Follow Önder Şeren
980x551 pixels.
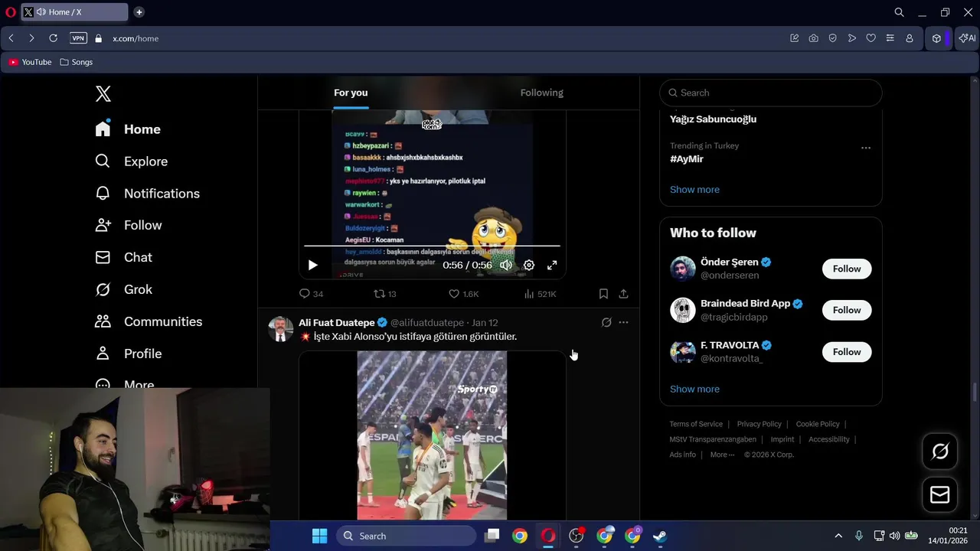tap(847, 269)
